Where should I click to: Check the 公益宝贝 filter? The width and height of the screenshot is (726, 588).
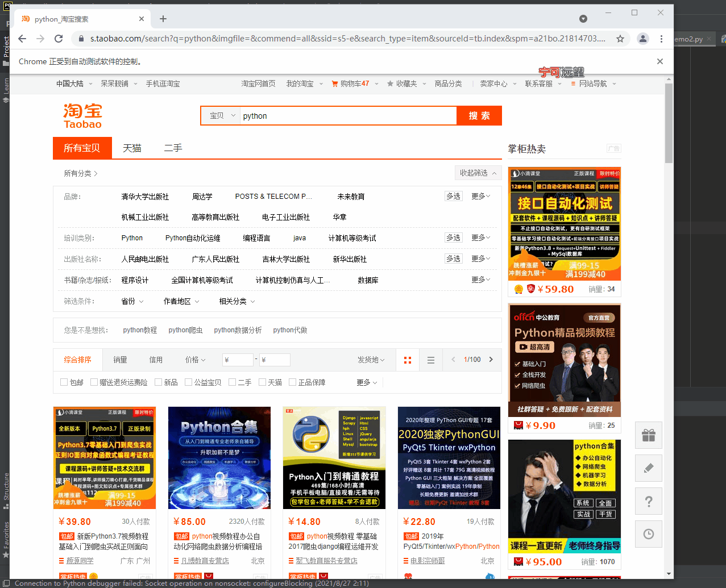188,382
